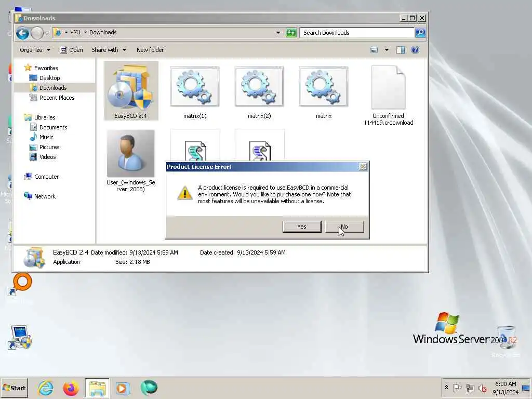This screenshot has width=532, height=399.
Task: Click Open in the Explorer toolbar
Action: 71,50
